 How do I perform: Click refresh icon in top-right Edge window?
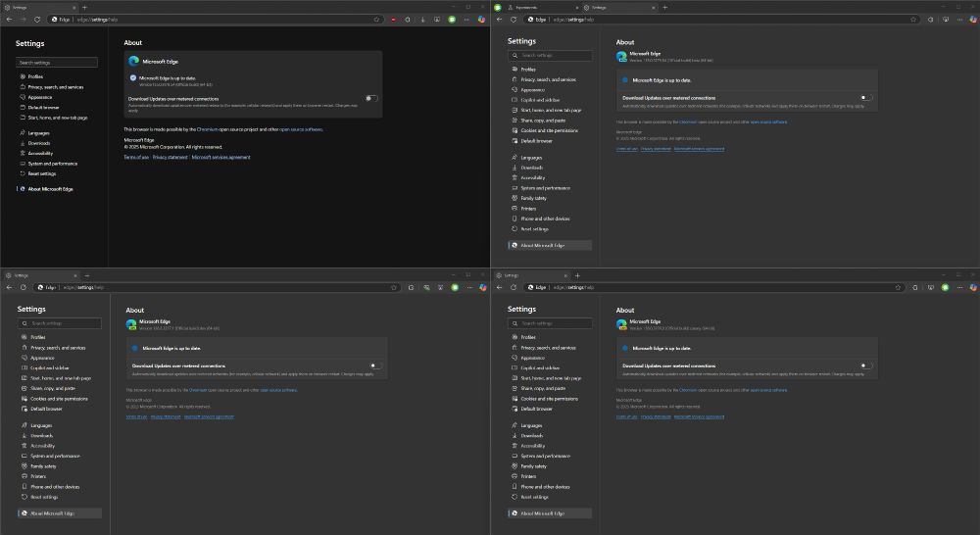514,20
